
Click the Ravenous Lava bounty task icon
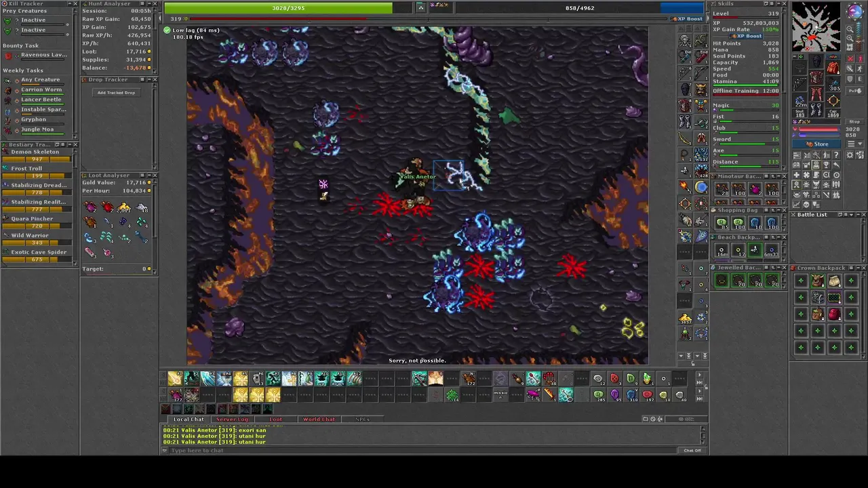7,55
